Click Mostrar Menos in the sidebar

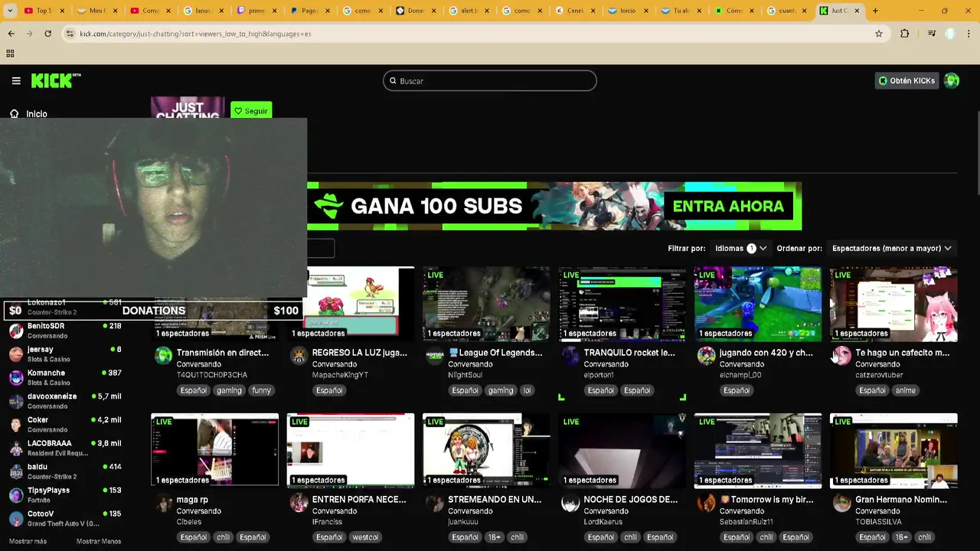coord(99,541)
